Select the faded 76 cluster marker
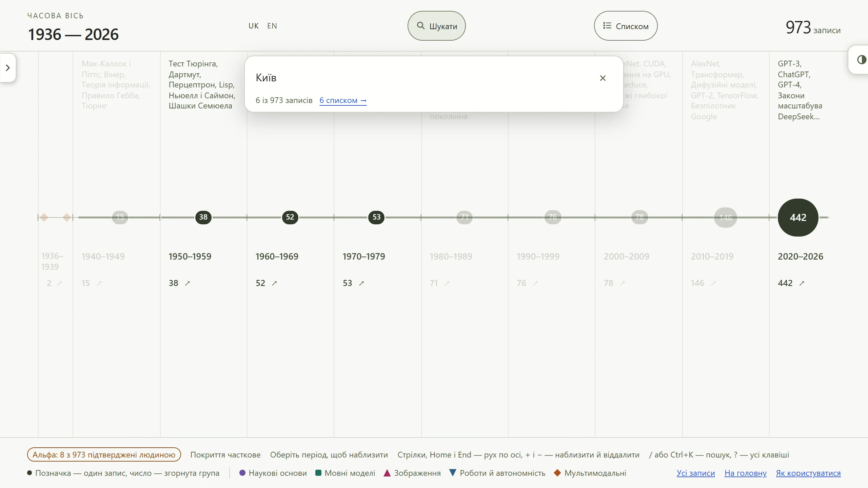868x488 pixels. 553,217
